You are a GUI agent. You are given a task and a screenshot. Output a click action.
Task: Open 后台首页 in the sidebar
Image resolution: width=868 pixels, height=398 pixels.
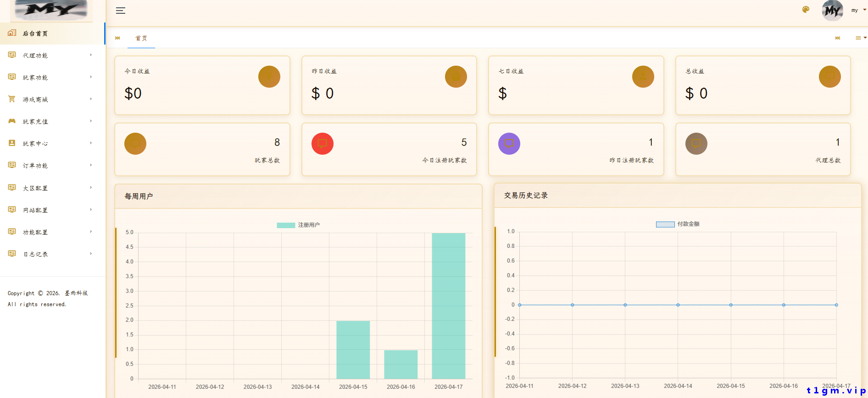35,34
